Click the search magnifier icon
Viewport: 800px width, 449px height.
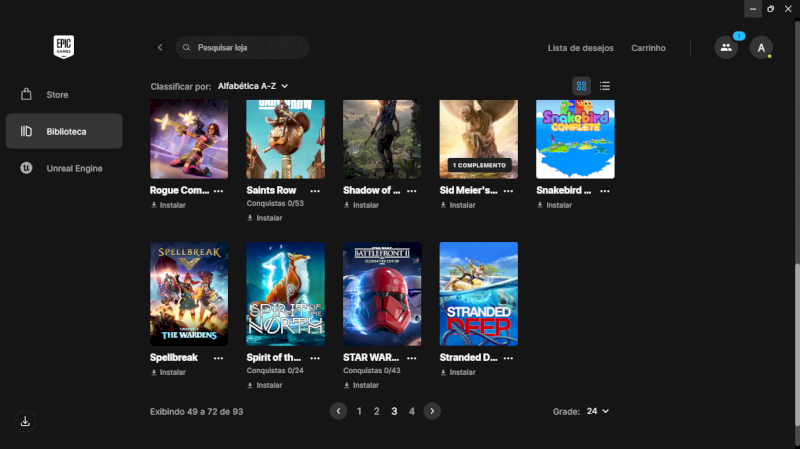(x=186, y=47)
